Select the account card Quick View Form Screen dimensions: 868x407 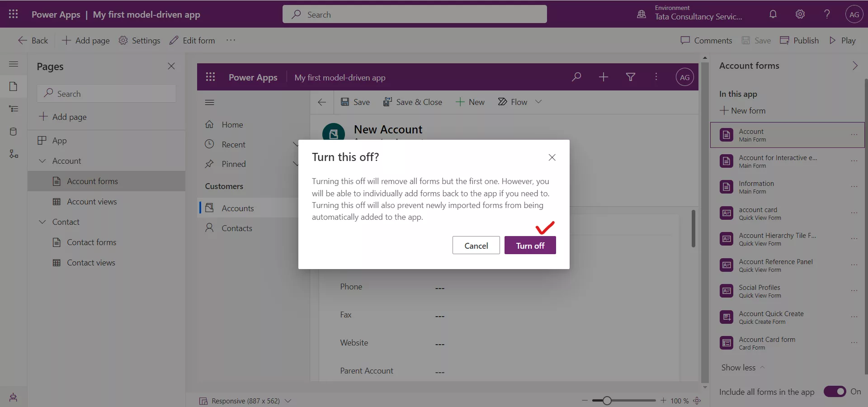pyautogui.click(x=787, y=213)
